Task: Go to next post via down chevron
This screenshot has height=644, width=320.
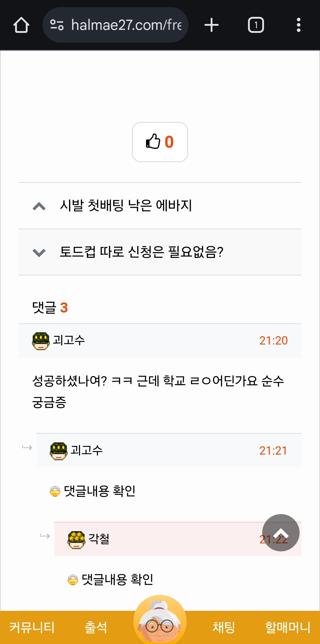Action: (x=39, y=252)
